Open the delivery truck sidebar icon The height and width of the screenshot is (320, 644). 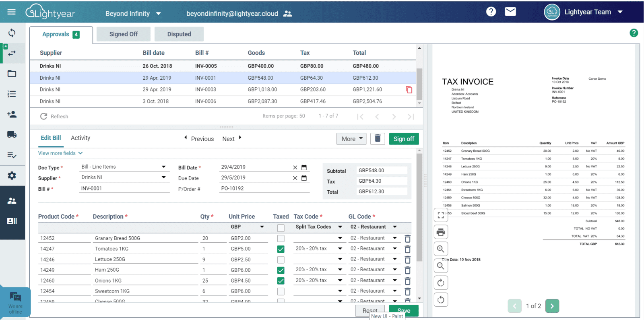(x=12, y=134)
